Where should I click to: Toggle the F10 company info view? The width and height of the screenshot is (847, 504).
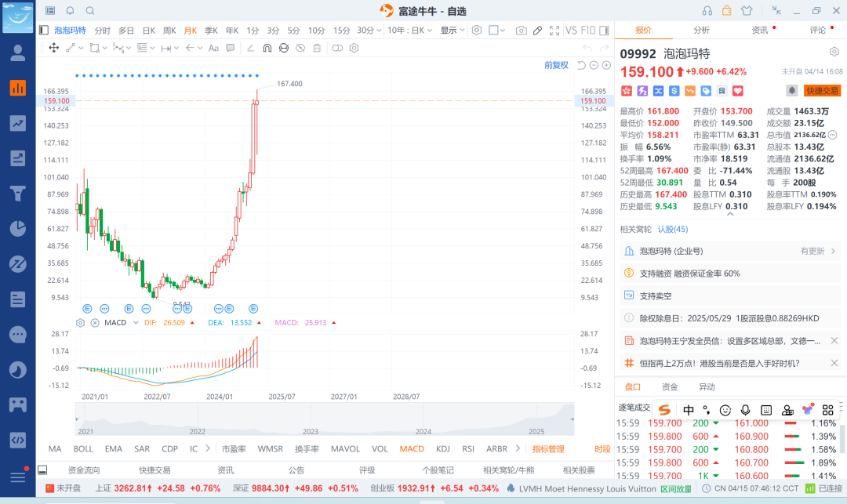pos(587,31)
